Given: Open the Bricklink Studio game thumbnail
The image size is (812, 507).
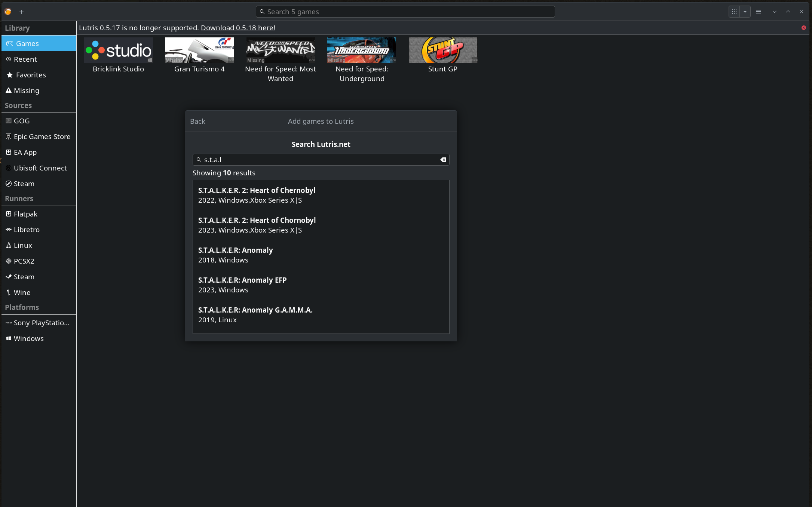Looking at the screenshot, I should [119, 50].
